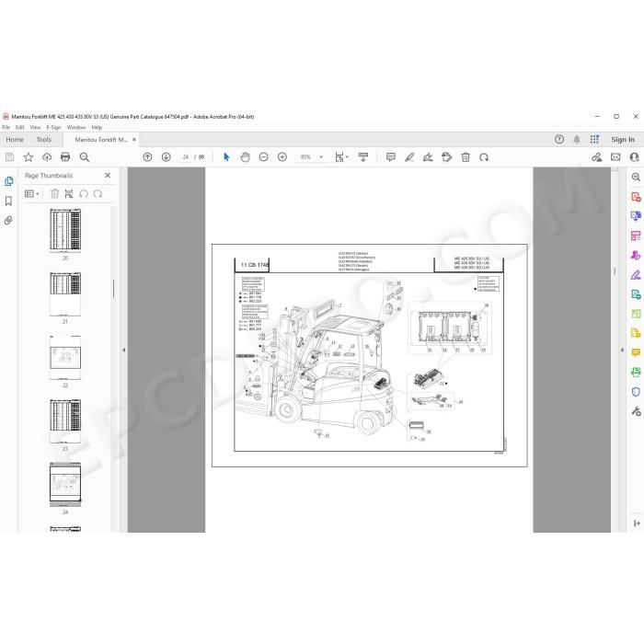
Task: Print the document using printer icon
Action: [x=65, y=157]
